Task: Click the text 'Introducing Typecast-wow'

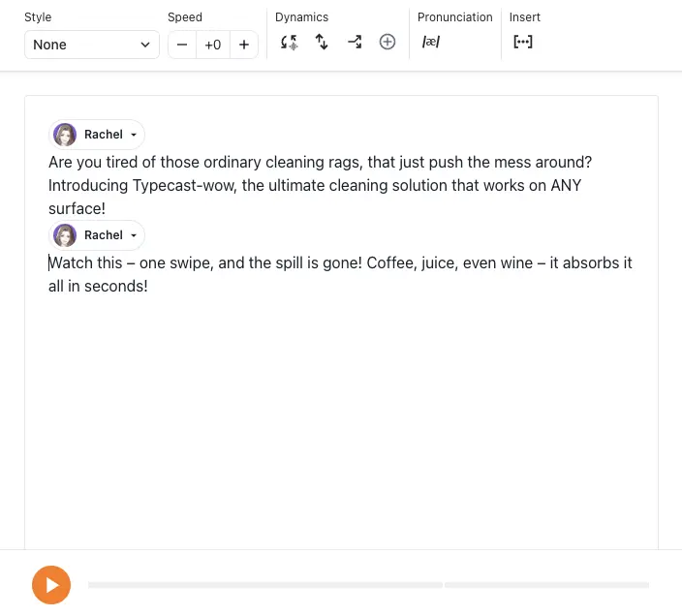Action: pos(142,186)
